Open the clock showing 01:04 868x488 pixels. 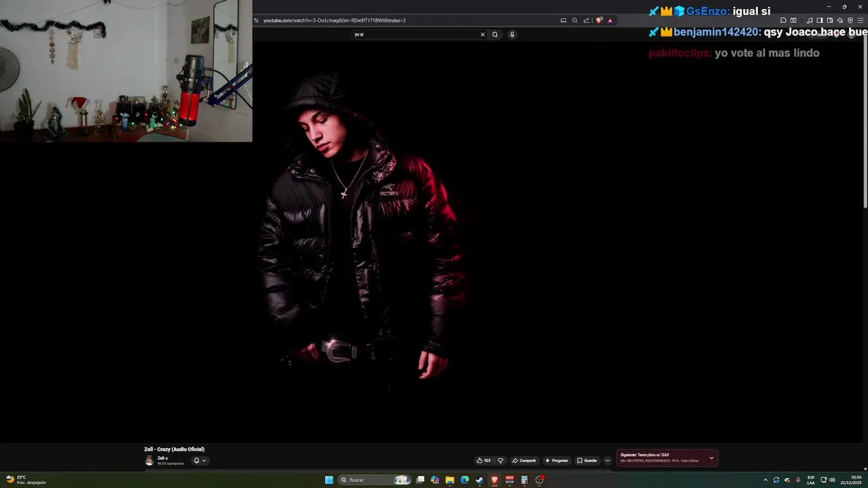coord(851,480)
